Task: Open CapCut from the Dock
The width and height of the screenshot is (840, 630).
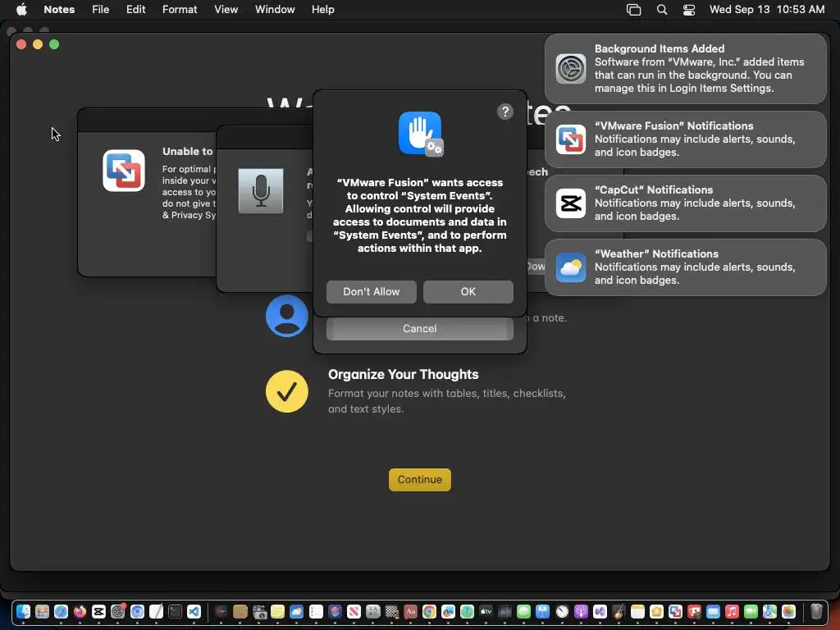Action: [98, 611]
